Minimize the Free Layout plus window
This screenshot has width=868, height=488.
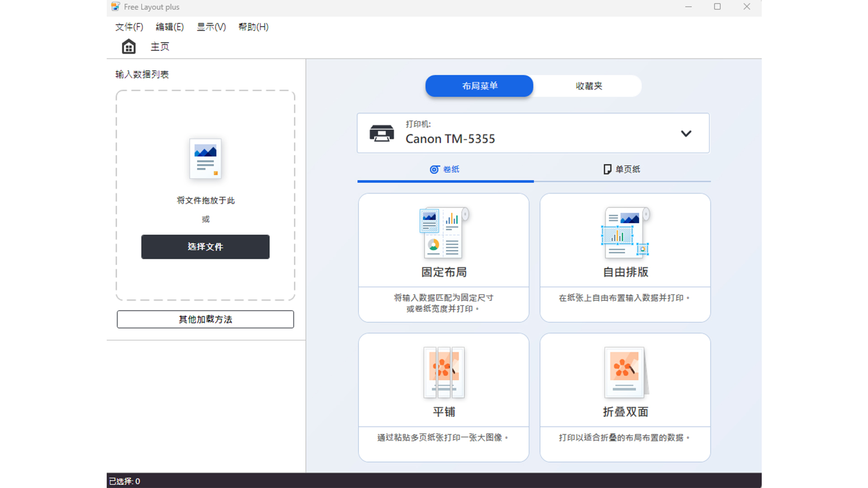(x=688, y=7)
